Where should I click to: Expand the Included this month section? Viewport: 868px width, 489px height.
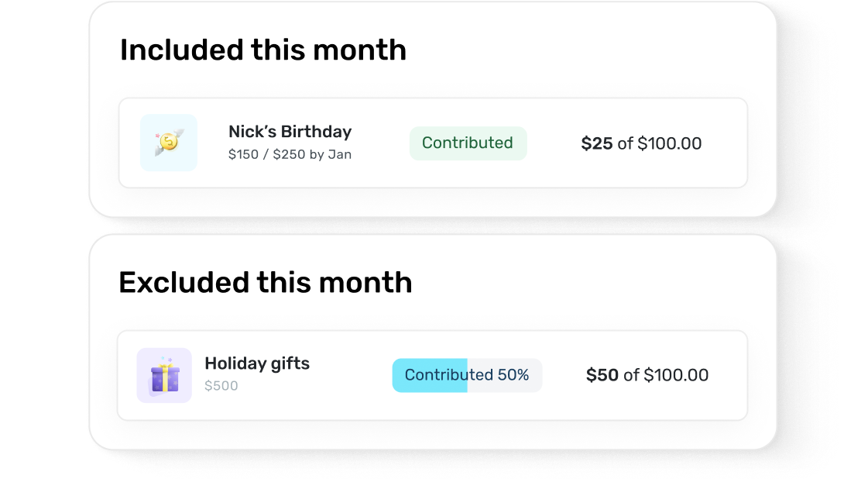pyautogui.click(x=263, y=49)
